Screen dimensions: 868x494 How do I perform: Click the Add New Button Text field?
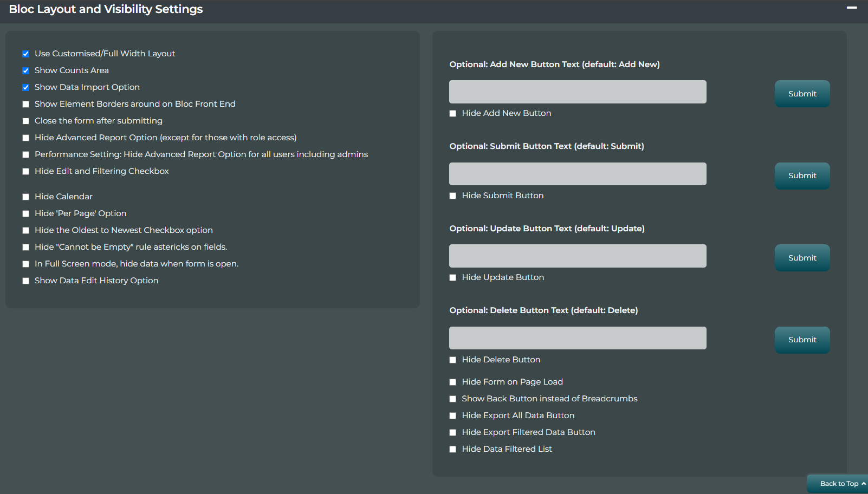tap(577, 92)
